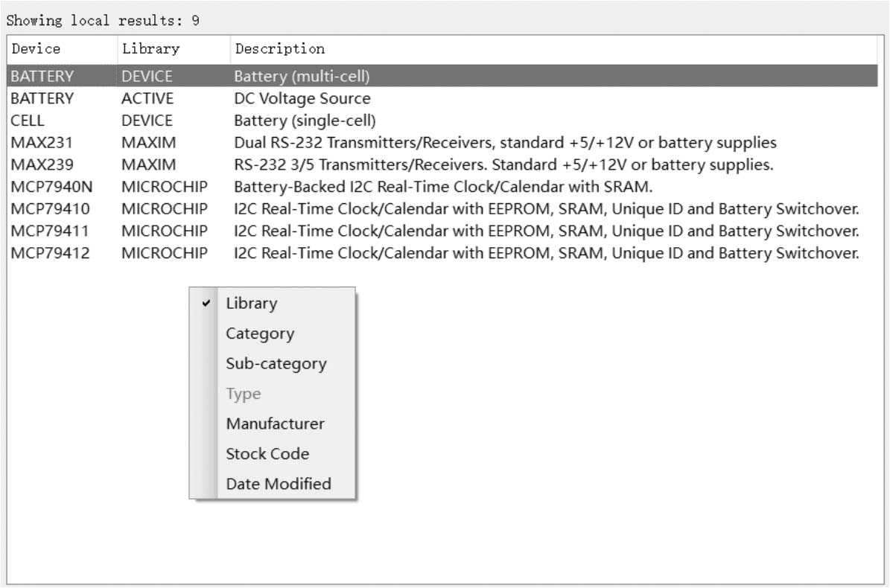This screenshot has height=588, width=890.
Task: Click the MAXIM library cell for MAX231
Action: [x=148, y=143]
